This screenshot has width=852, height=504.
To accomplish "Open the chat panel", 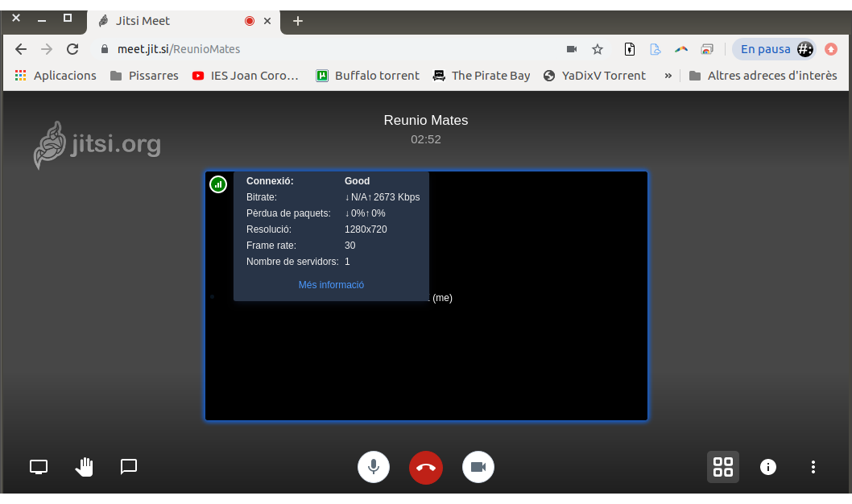I will click(x=129, y=467).
